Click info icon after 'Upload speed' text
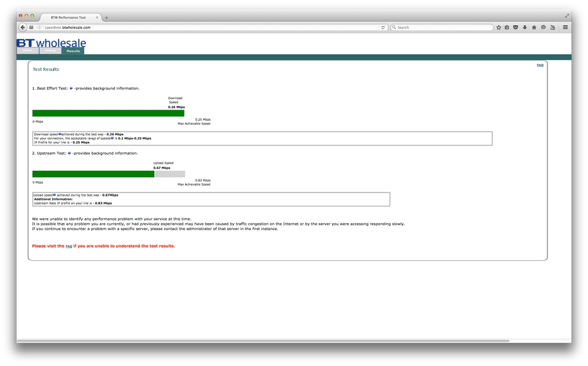The width and height of the screenshot is (588, 366). tap(54, 195)
